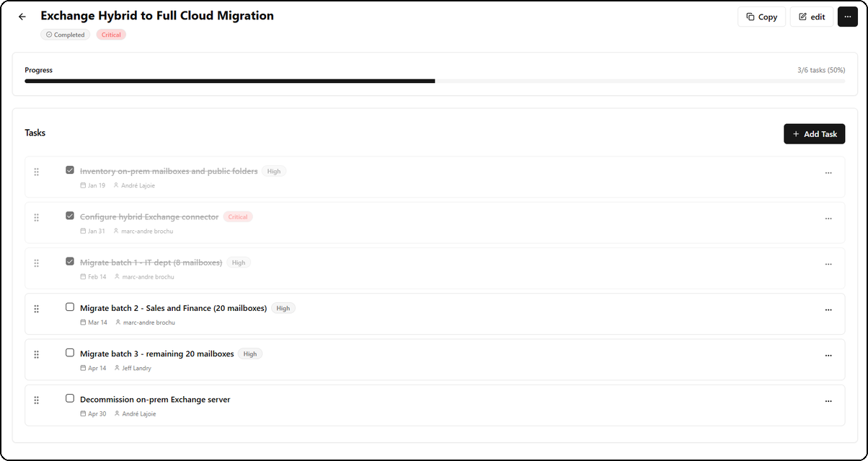Open options menu for Decommission on-prem Exchange task
Screen dimensions: 868x461
828,401
